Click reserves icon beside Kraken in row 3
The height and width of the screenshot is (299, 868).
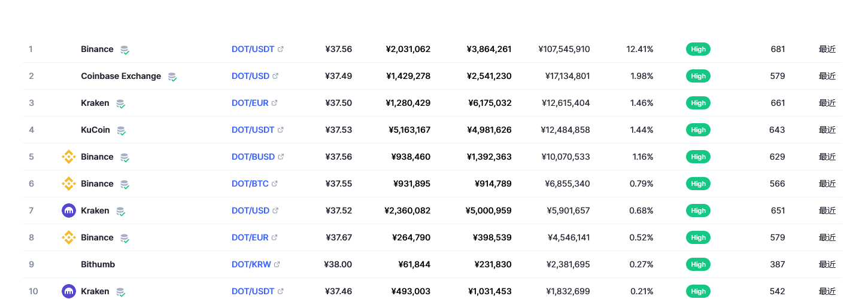pyautogui.click(x=120, y=103)
